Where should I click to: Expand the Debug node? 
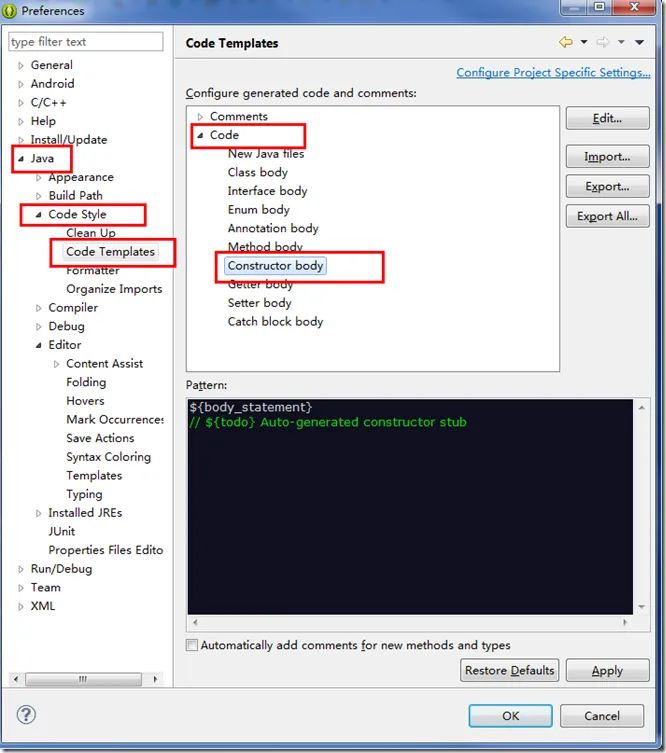click(x=38, y=327)
